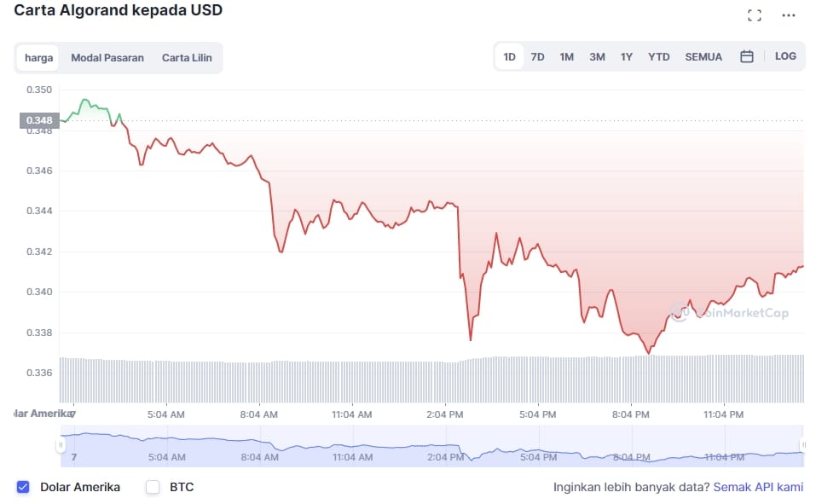Select the YTD time range
816x504 pixels.
point(658,57)
